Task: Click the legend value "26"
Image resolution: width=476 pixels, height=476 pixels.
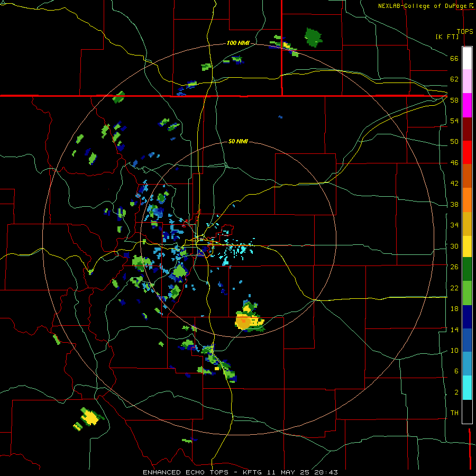Action: point(454,267)
